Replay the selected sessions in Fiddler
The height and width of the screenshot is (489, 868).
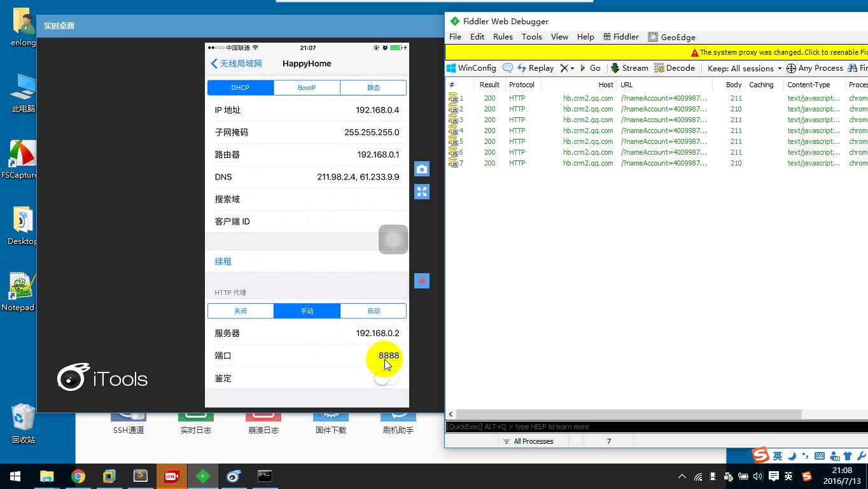pyautogui.click(x=535, y=68)
